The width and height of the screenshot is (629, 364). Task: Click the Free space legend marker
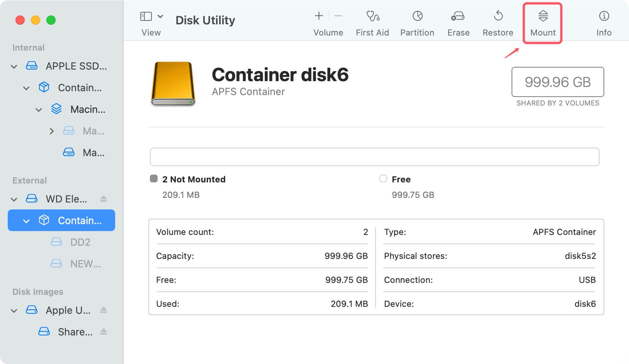(x=383, y=179)
